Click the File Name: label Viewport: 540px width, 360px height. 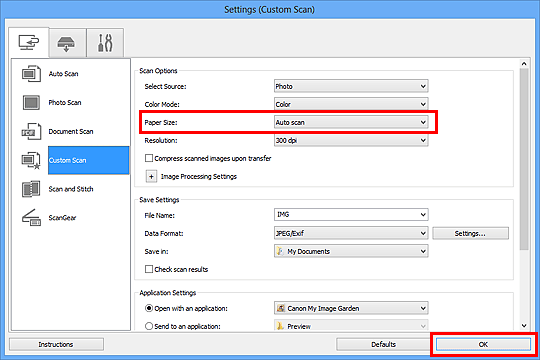(159, 216)
